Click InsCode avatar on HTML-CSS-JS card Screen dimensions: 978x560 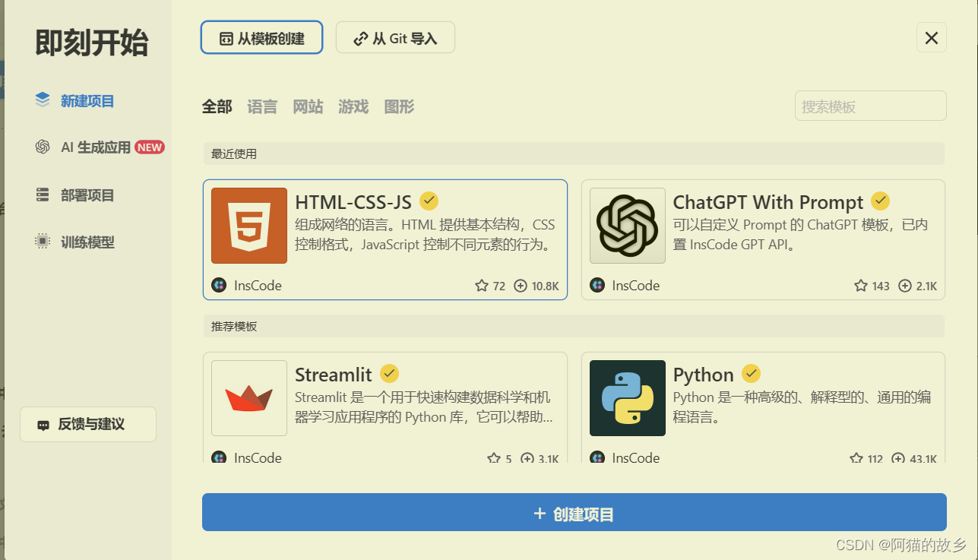(219, 286)
